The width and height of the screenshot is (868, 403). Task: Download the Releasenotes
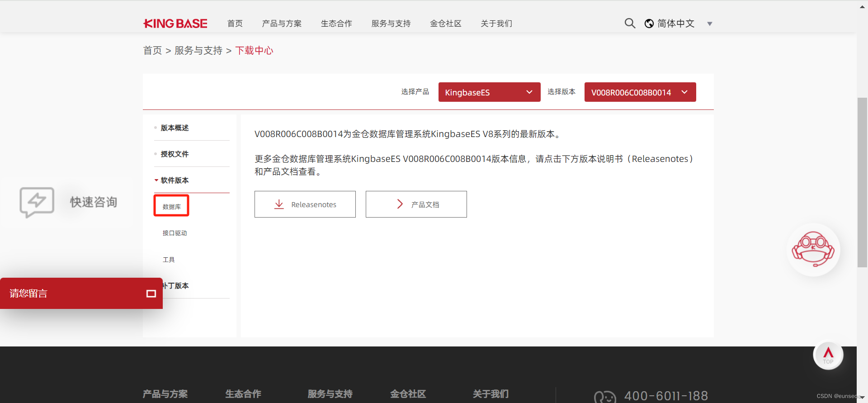(x=305, y=204)
